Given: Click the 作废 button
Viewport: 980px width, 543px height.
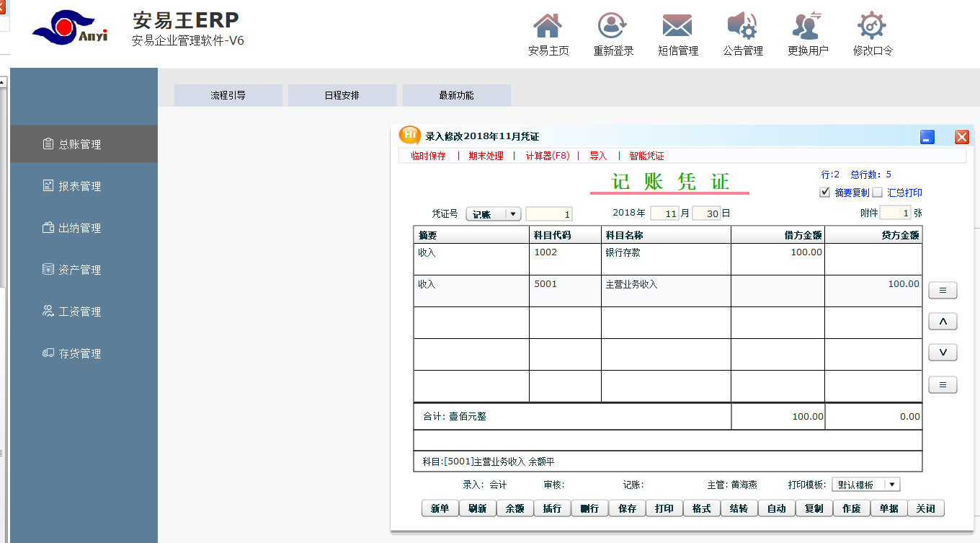Looking at the screenshot, I should 852,508.
